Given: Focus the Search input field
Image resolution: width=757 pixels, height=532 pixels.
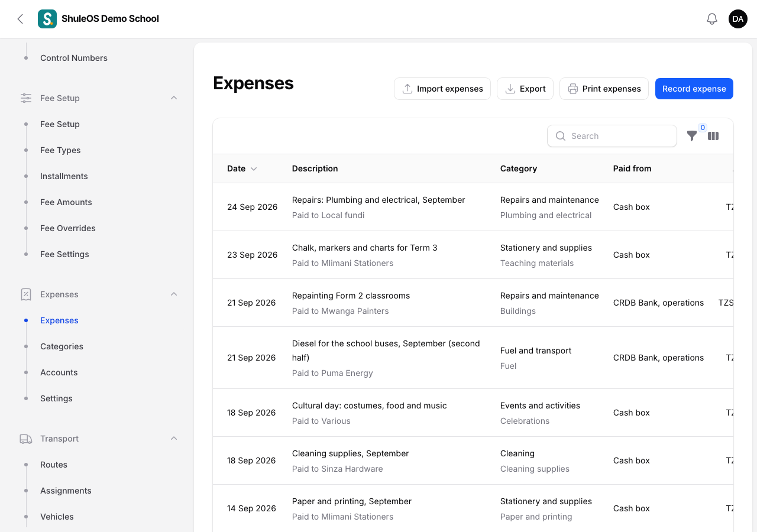Looking at the screenshot, I should click(x=612, y=136).
